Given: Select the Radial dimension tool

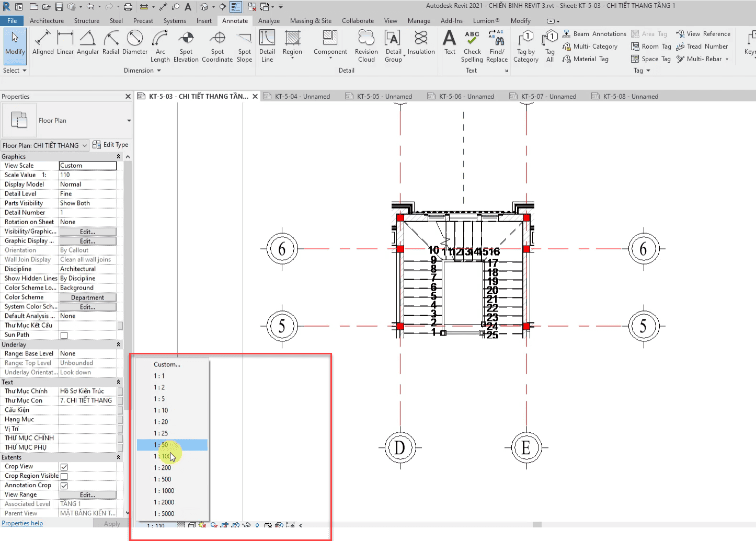Looking at the screenshot, I should [111, 43].
